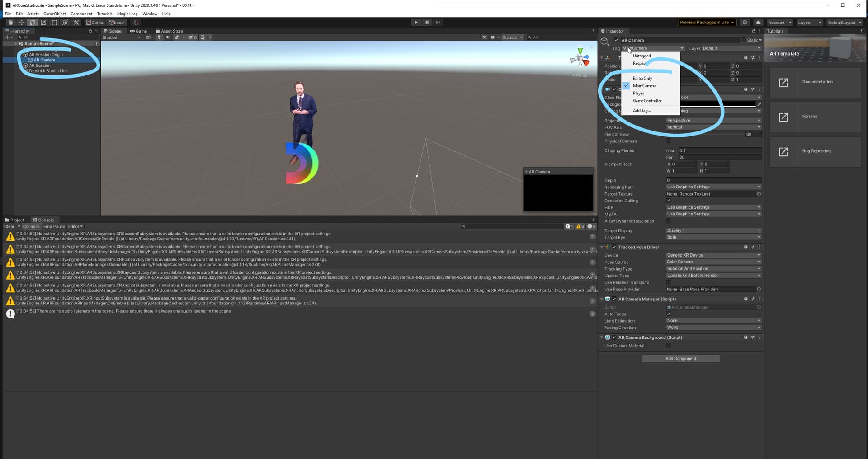Select the Rect tool
Viewport: 868px width, 459px height.
click(54, 23)
